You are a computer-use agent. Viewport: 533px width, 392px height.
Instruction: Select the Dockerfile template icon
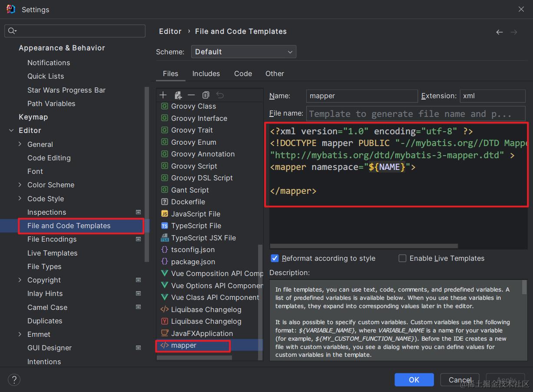coord(165,202)
